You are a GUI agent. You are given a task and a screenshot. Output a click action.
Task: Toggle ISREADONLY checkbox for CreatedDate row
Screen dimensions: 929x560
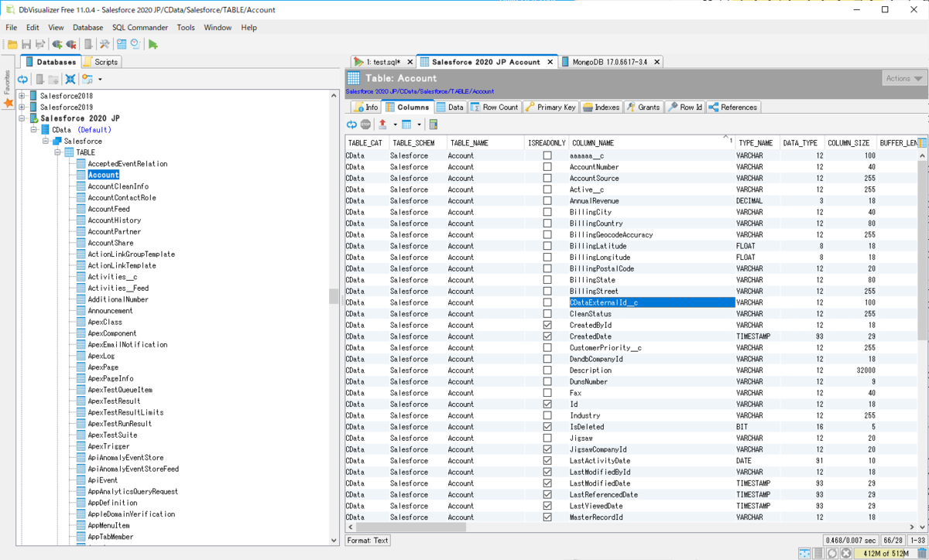[547, 336]
